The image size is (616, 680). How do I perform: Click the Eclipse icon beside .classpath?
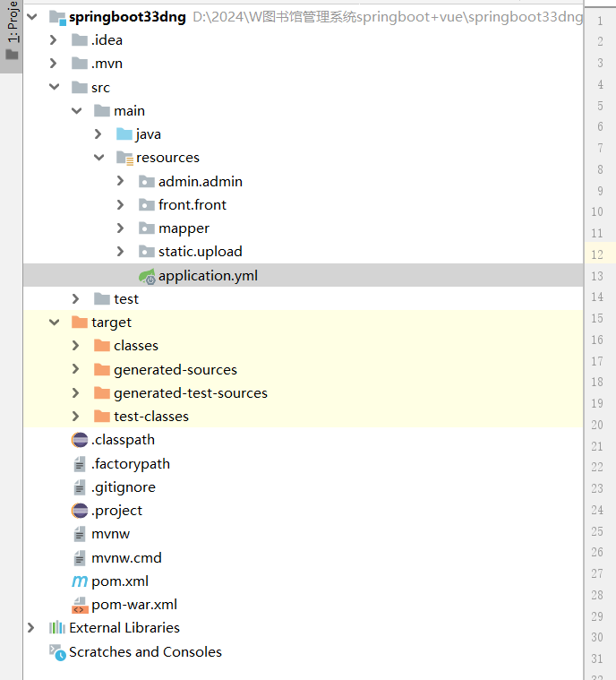coord(80,440)
